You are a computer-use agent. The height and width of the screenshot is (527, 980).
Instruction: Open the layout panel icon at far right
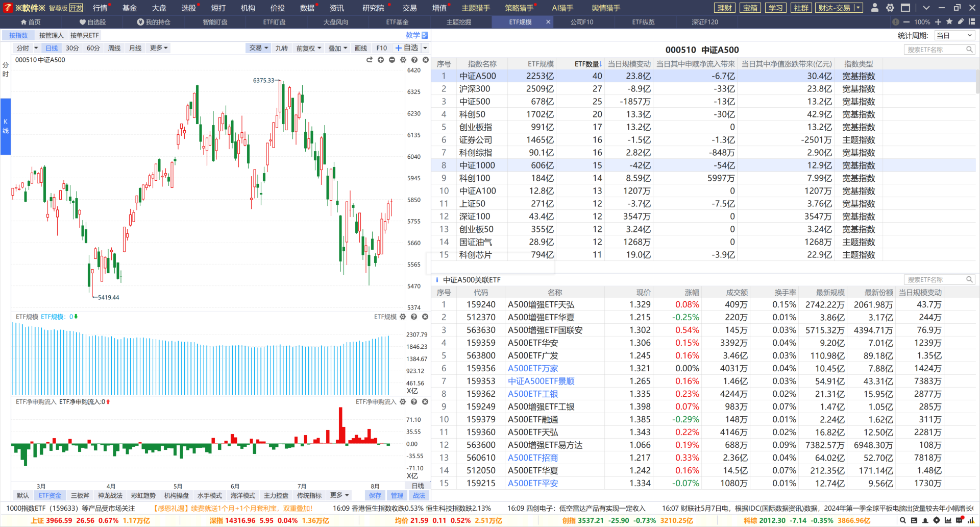pyautogui.click(x=972, y=22)
